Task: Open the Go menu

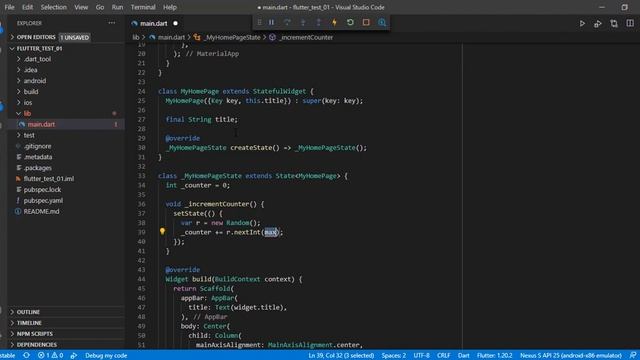Action: point(100,7)
